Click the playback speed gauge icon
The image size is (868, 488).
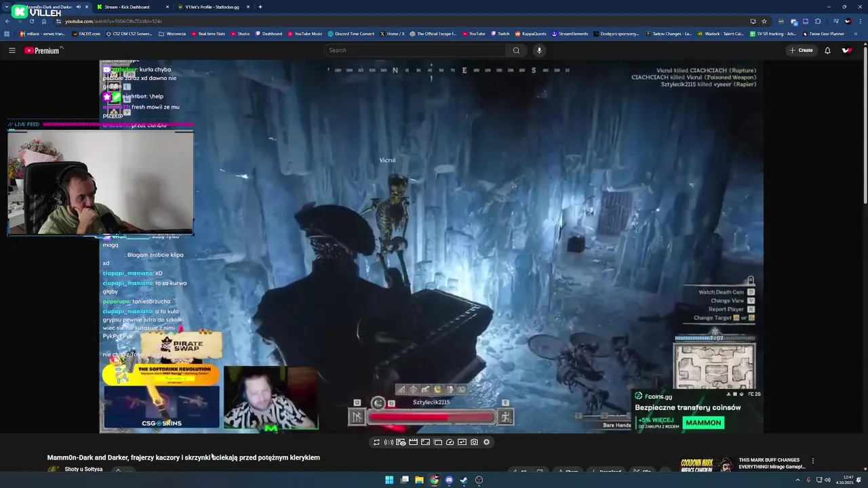pos(450,442)
